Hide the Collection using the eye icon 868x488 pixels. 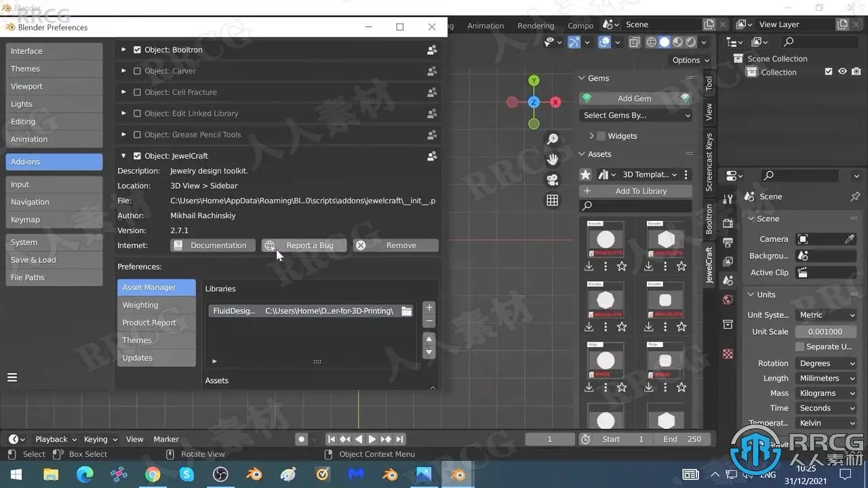point(842,72)
